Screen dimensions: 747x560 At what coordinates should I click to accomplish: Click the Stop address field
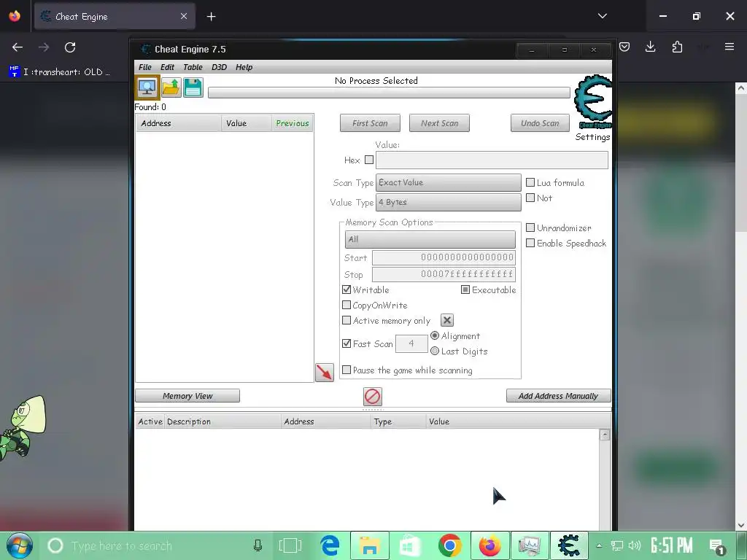[x=444, y=274]
